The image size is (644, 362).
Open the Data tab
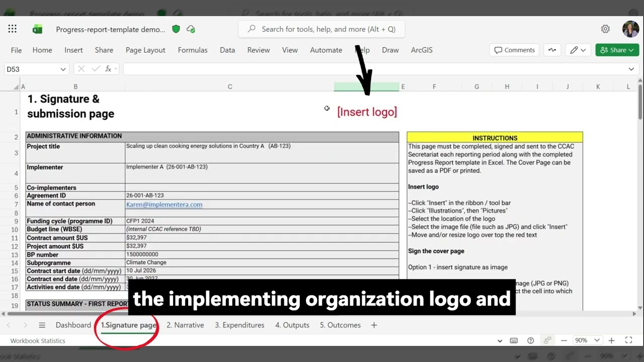pos(227,50)
